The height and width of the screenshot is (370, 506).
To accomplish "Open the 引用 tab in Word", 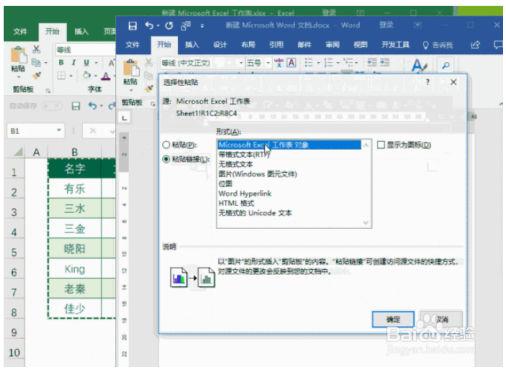I will pos(276,45).
